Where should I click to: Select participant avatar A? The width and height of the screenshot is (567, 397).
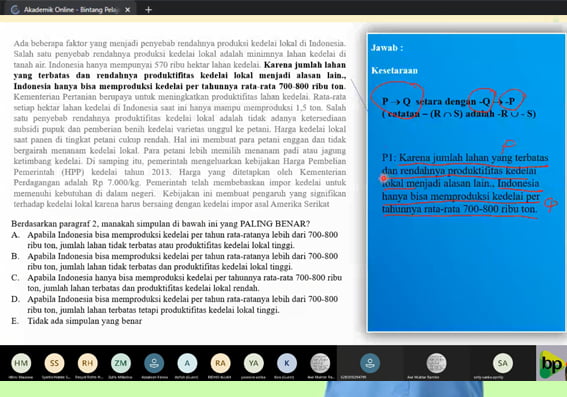click(187, 363)
